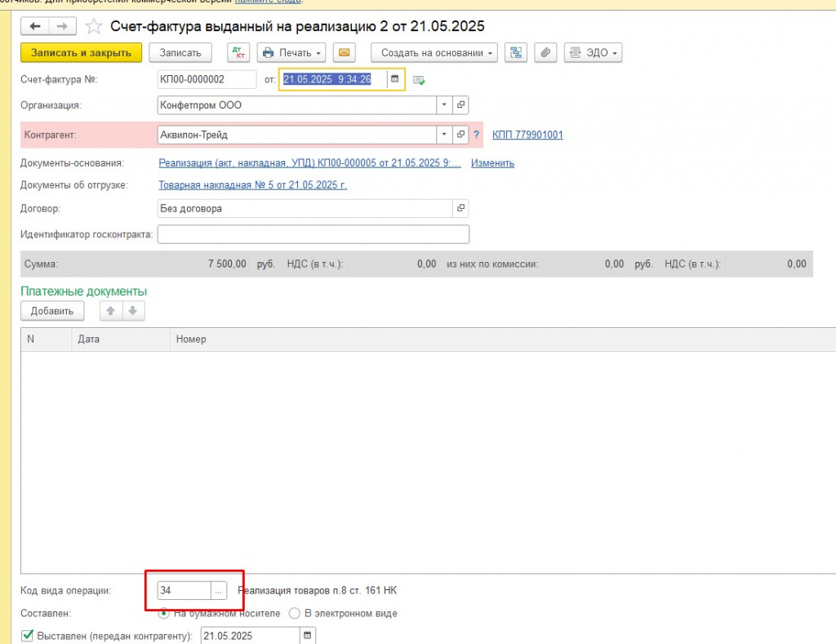Expand the Контрагент dropdown list
Screen dimensions: 836x644
444,135
